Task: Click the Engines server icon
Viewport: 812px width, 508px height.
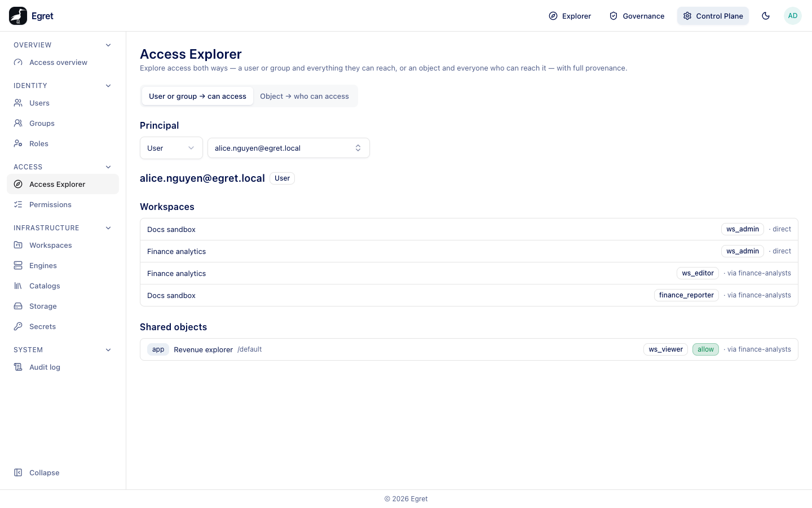Action: [x=18, y=266]
